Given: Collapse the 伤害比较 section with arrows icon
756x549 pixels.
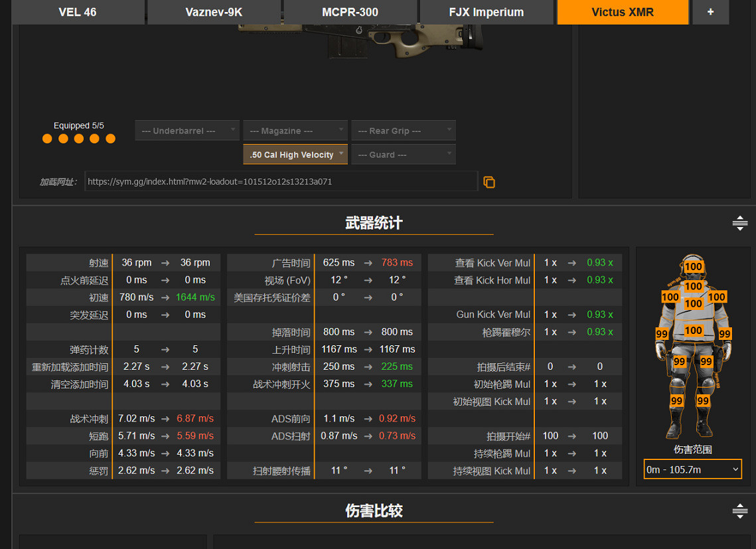Looking at the screenshot, I should click(x=739, y=511).
